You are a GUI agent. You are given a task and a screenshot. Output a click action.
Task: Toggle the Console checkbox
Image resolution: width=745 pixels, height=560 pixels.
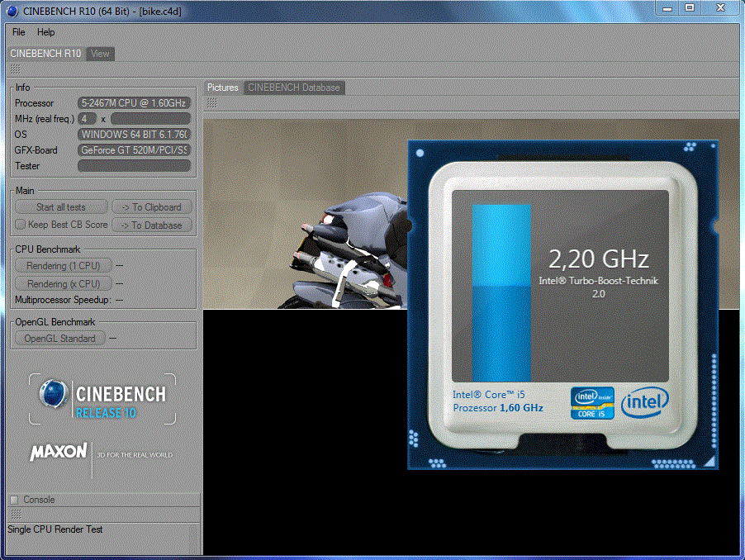click(14, 500)
